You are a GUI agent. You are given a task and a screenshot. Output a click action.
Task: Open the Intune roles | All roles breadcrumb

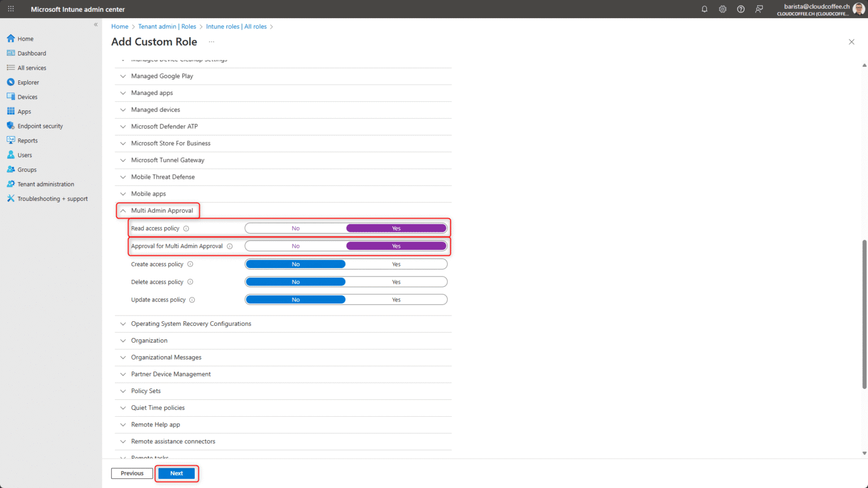237,26
